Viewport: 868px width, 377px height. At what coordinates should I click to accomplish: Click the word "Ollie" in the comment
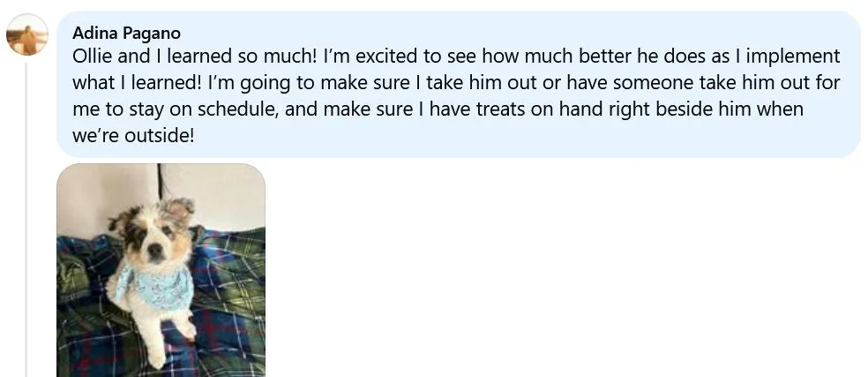point(93,57)
